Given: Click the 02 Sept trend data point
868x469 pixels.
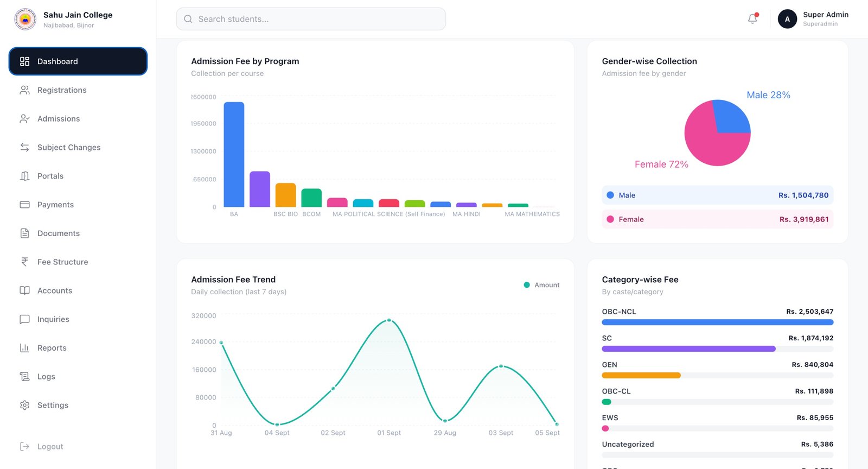Looking at the screenshot, I should coord(333,389).
